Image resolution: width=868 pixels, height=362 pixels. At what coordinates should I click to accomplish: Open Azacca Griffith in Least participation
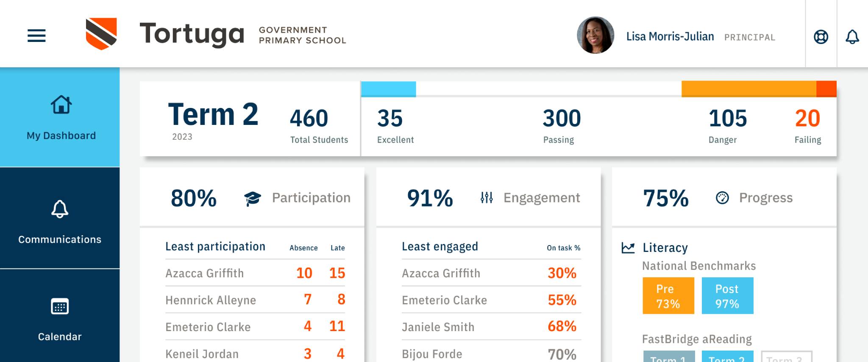[205, 274]
